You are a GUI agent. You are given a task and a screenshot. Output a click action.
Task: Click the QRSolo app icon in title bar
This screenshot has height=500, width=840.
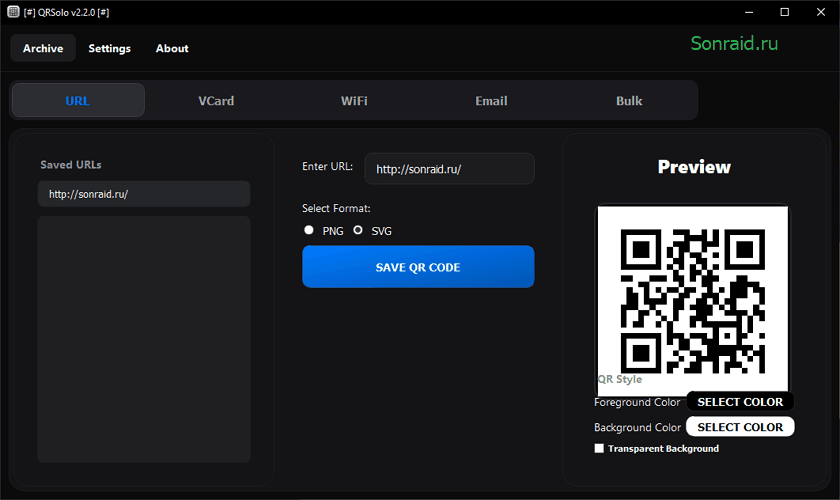(x=13, y=12)
